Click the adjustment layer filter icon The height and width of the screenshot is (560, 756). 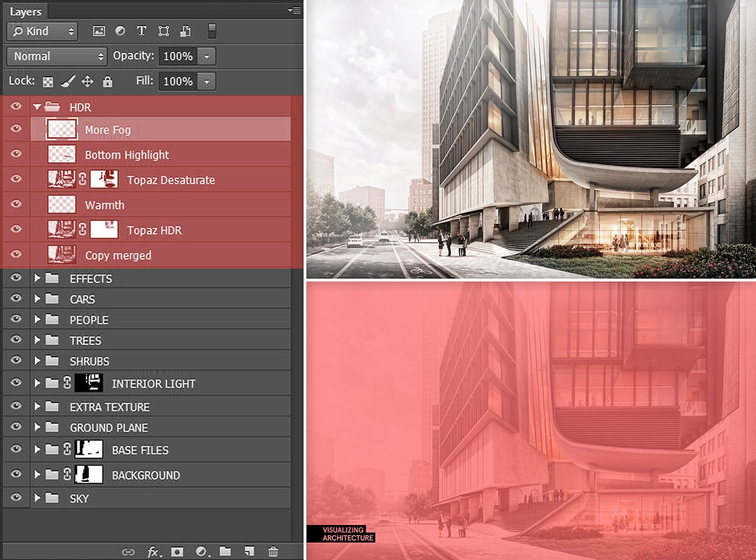120,32
